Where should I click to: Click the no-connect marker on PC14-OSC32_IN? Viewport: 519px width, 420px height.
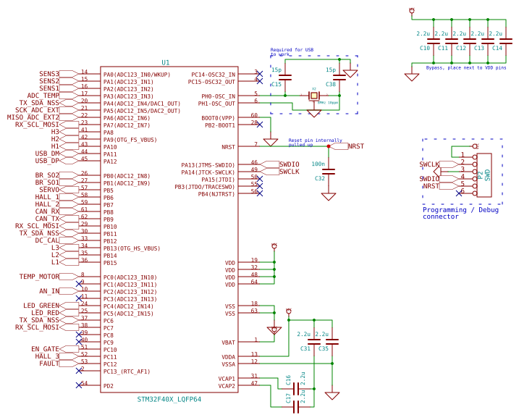click(x=260, y=74)
